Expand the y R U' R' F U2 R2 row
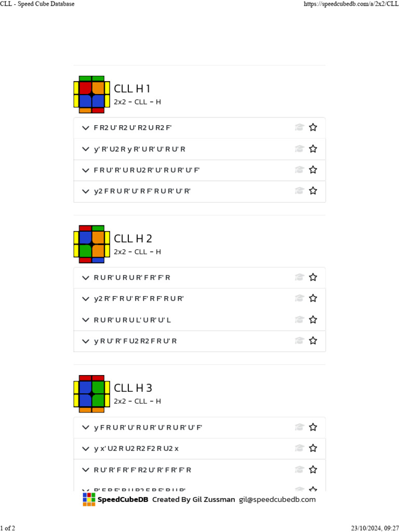Image resolution: width=399 pixels, height=532 pixels. [x=86, y=341]
